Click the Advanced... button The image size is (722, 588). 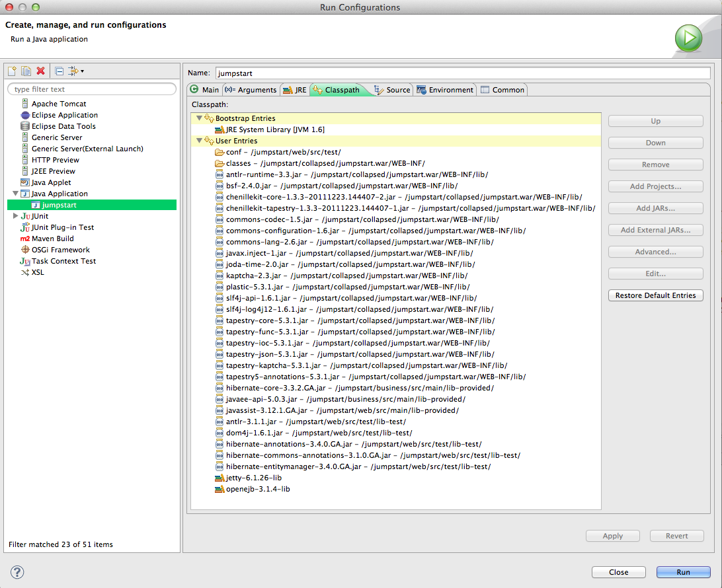pos(655,252)
